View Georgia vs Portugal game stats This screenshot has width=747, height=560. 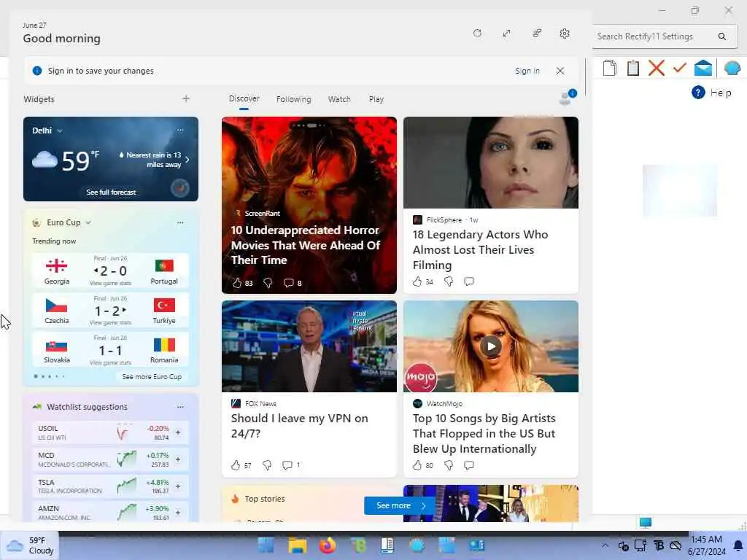point(110,283)
